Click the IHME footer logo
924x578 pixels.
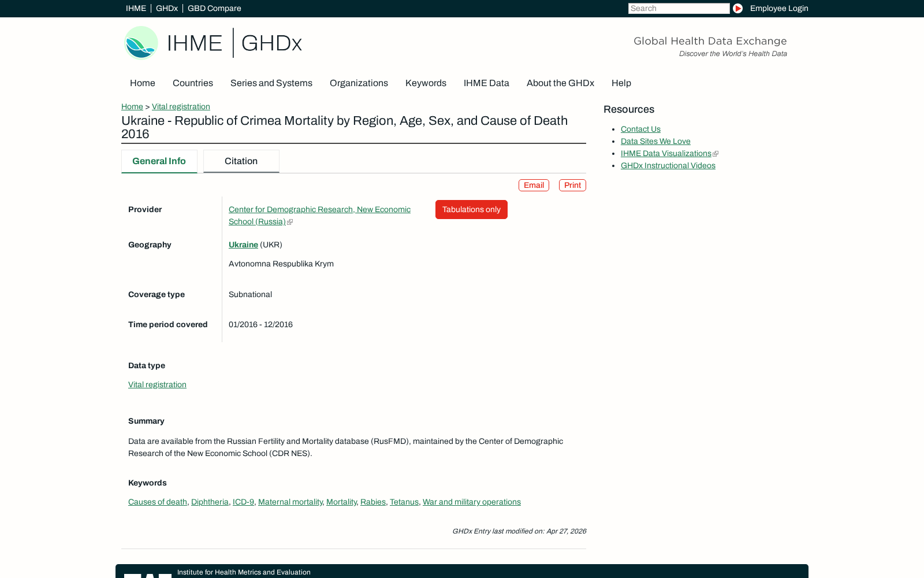point(148,575)
